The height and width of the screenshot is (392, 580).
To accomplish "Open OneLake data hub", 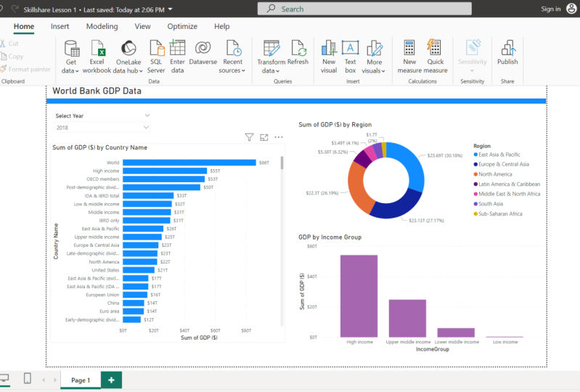I will [128, 57].
